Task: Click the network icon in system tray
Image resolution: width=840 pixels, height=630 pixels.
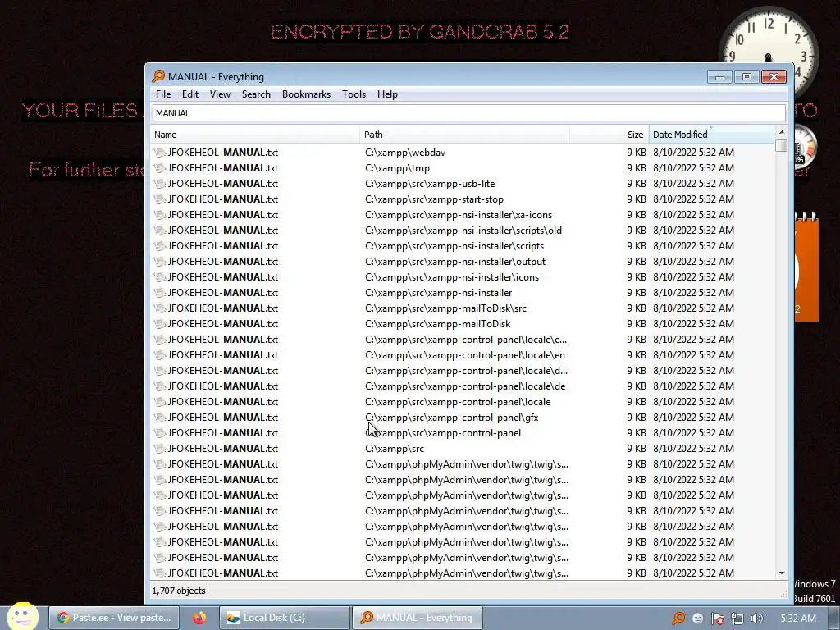Action: (x=737, y=619)
